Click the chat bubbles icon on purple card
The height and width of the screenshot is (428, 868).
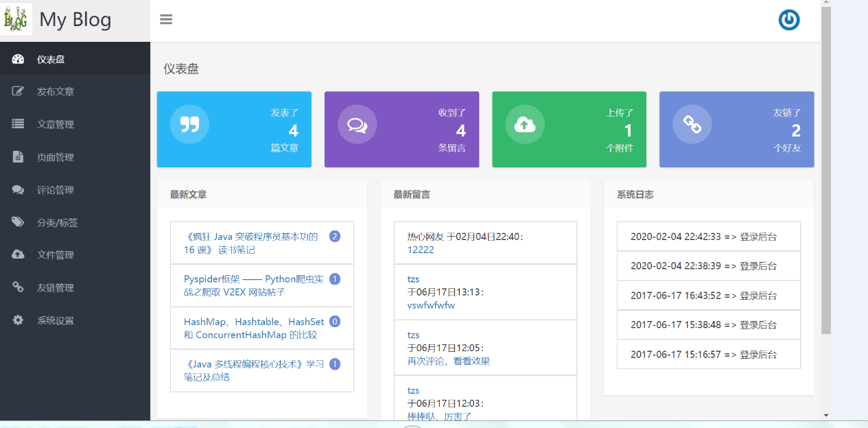click(x=357, y=124)
